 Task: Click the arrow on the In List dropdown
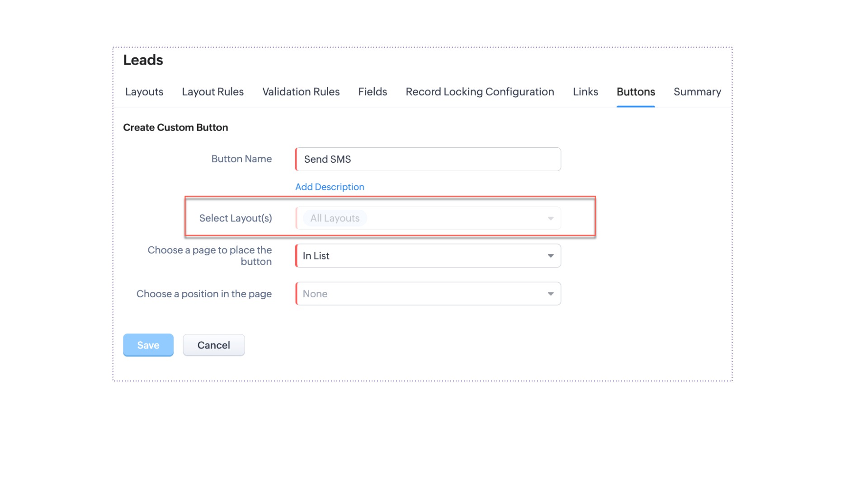point(550,256)
